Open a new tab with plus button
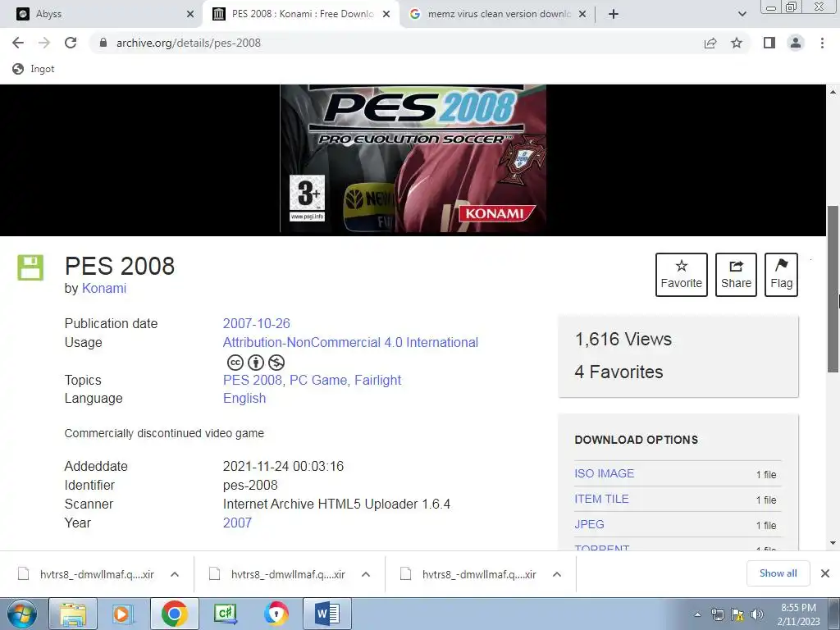This screenshot has height=630, width=840. [x=614, y=14]
